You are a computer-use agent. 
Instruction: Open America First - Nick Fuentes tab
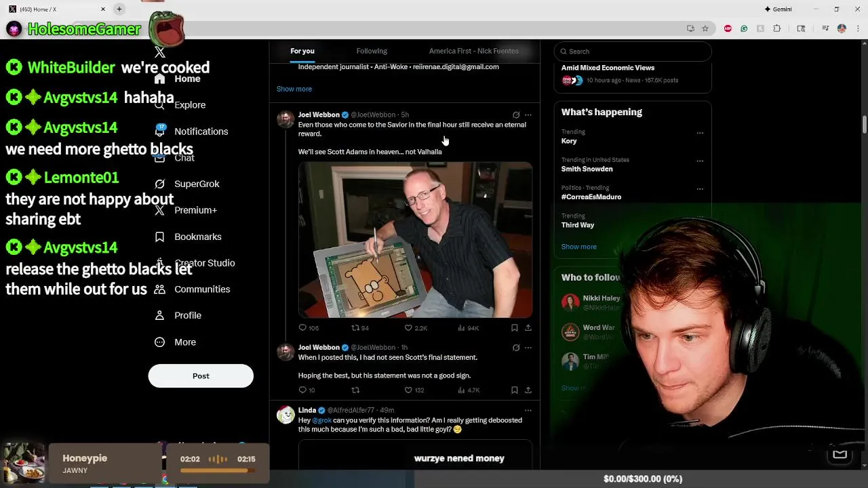click(x=473, y=51)
